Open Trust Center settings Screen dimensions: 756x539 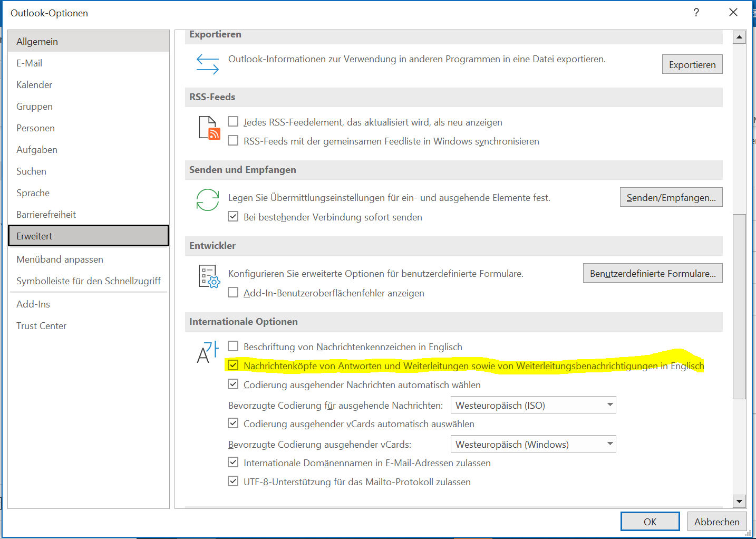coord(89,325)
